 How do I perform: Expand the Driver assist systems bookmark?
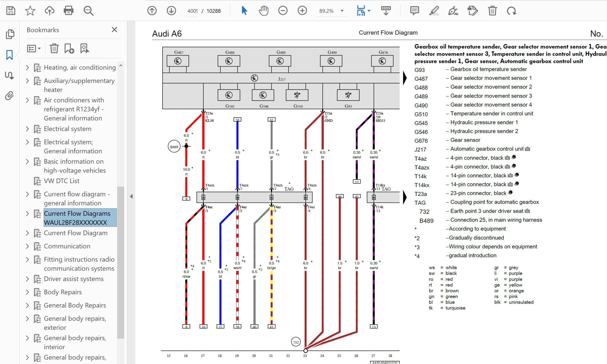pyautogui.click(x=28, y=279)
